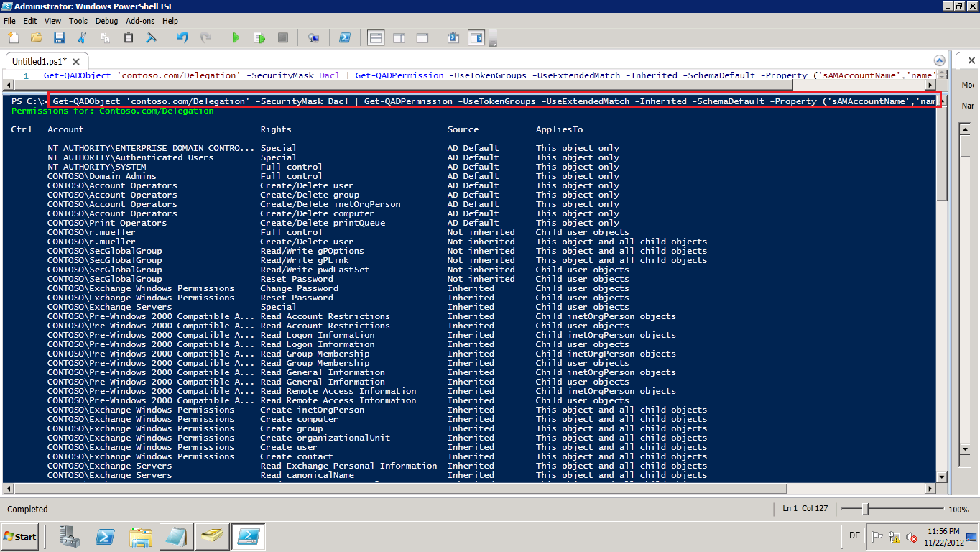Click the 'AppliesTo' column header text
This screenshot has height=552, width=980.
coord(559,129)
